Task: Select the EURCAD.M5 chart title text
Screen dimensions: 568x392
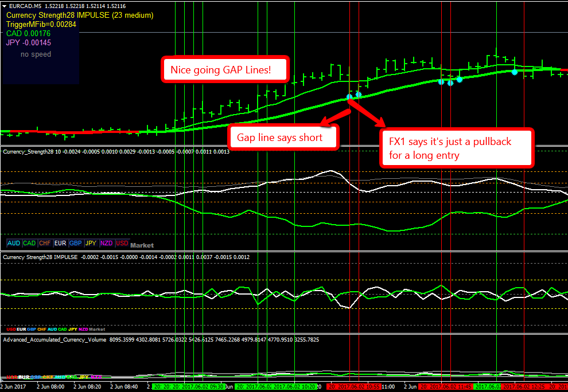Action: pyautogui.click(x=24, y=6)
